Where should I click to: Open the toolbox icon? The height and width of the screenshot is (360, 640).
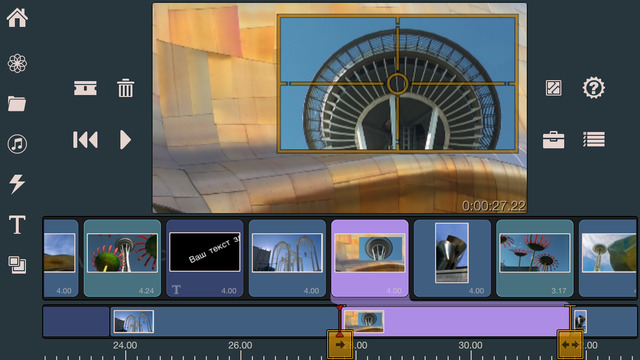tap(553, 140)
